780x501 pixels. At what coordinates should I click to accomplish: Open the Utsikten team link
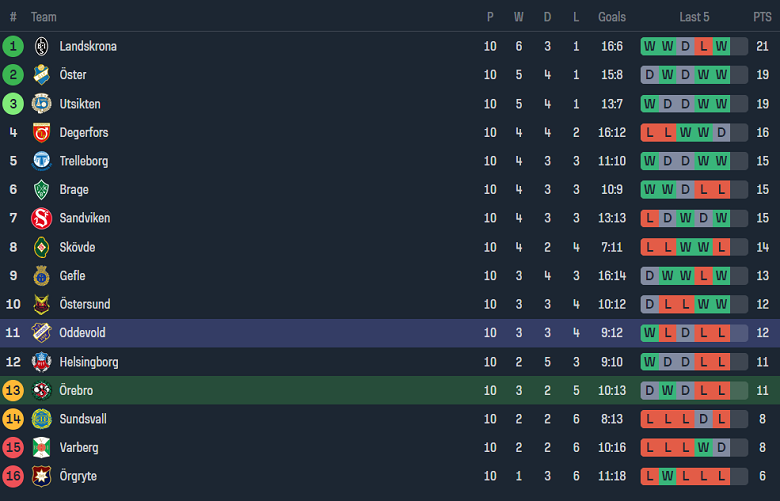pos(80,104)
